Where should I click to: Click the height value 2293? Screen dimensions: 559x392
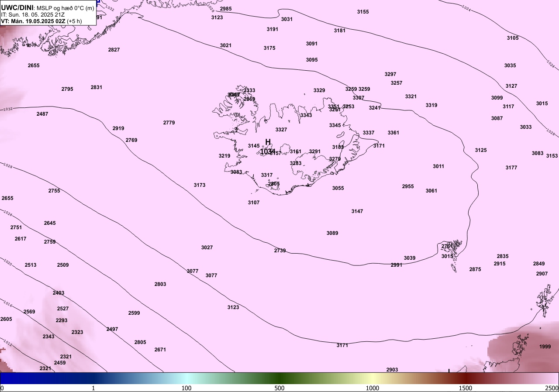(62, 320)
